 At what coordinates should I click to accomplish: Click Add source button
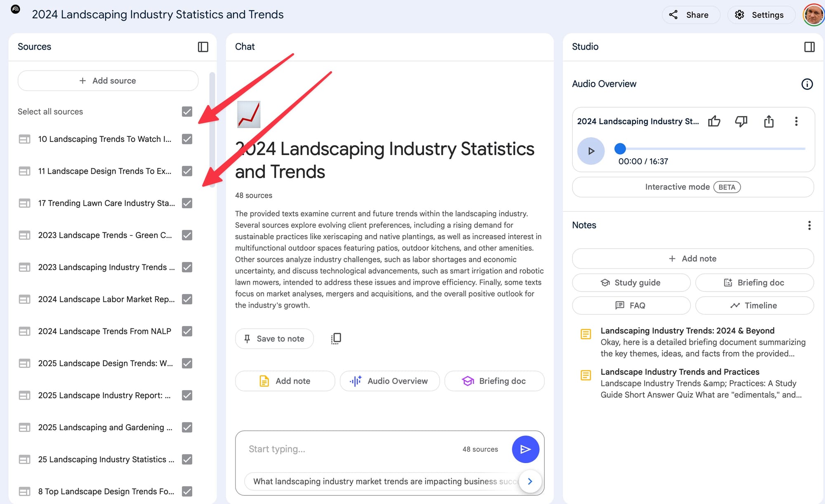click(108, 81)
